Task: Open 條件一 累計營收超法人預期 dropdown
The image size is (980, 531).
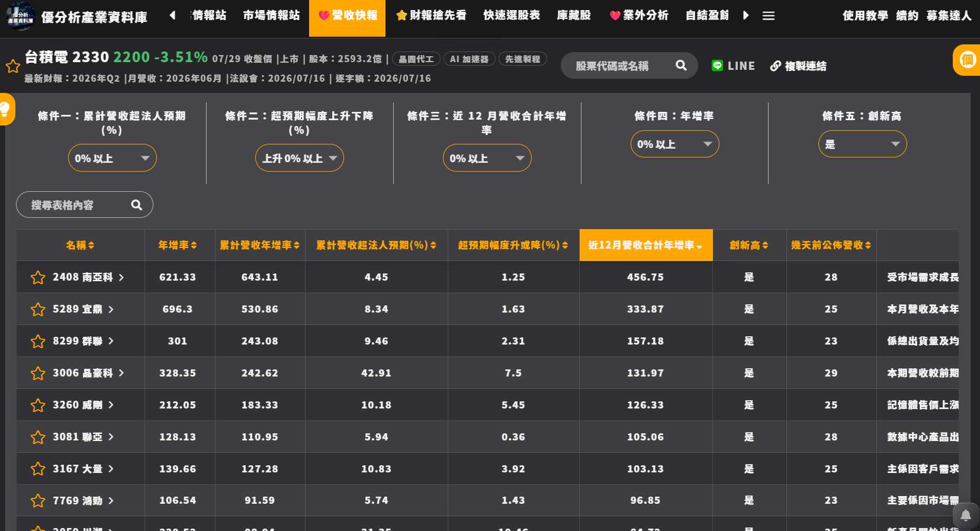Action: (x=112, y=158)
